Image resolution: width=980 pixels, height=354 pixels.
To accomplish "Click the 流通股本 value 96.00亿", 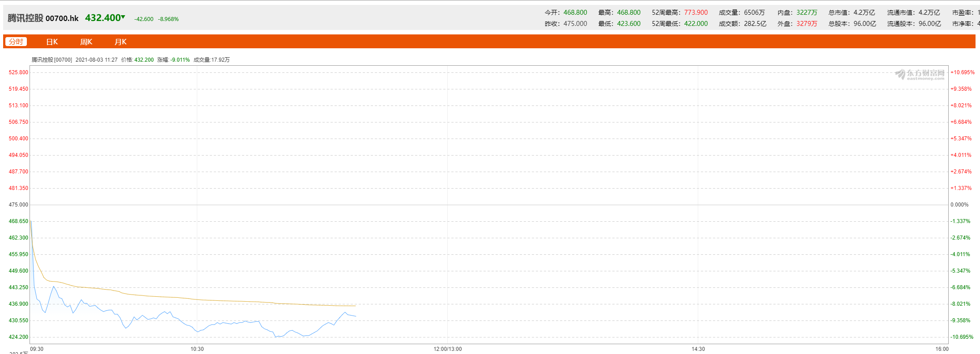I will [x=930, y=24].
